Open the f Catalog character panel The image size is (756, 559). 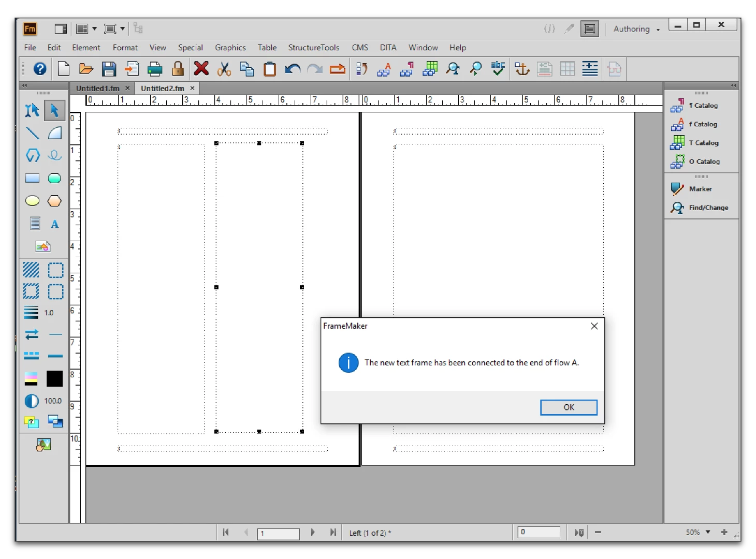694,124
